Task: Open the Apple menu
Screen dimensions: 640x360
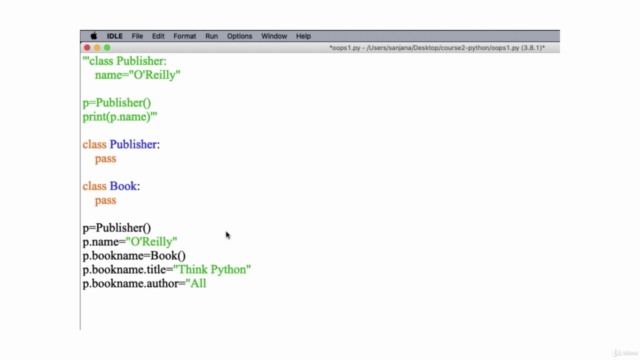Action: tap(93, 36)
